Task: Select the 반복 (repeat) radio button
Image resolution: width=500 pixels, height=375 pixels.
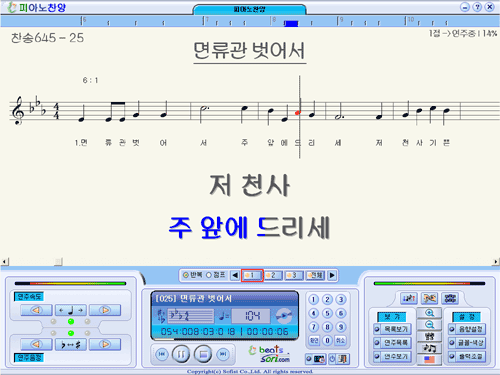Action: (x=186, y=275)
